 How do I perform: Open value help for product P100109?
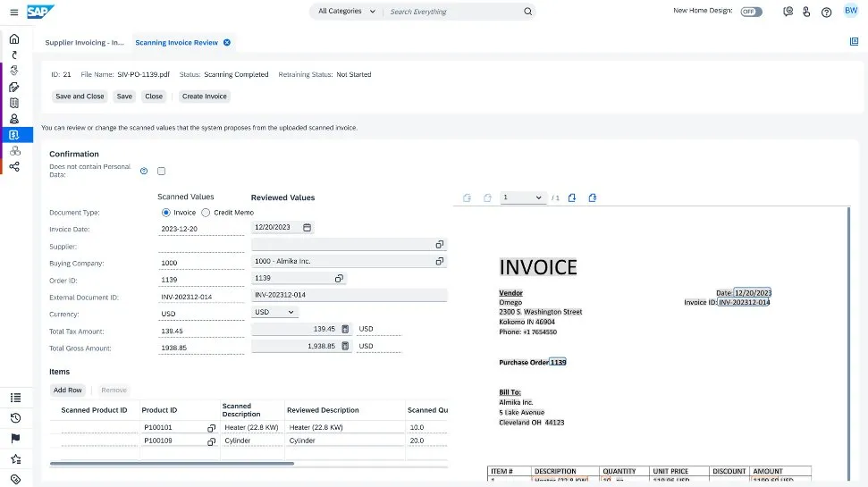click(x=211, y=441)
